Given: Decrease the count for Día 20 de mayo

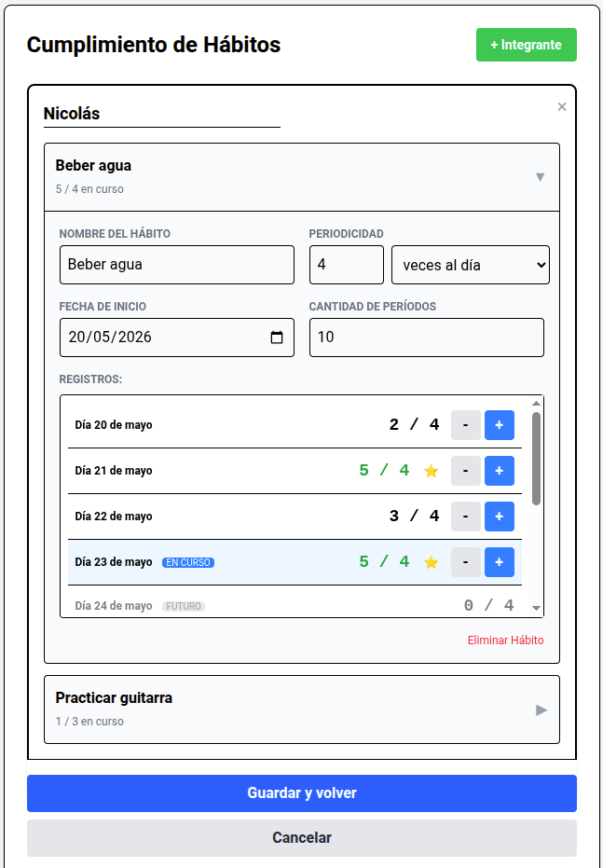Looking at the screenshot, I should point(466,425).
